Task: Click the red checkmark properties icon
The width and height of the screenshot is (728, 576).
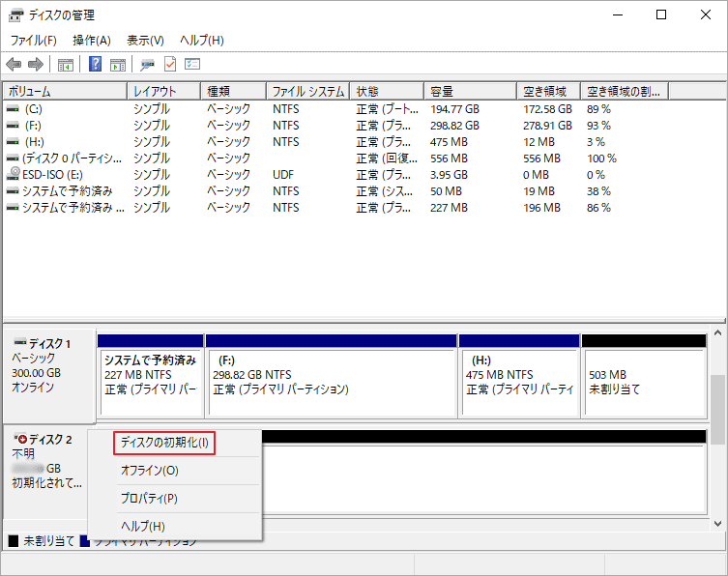Action: pyautogui.click(x=170, y=64)
